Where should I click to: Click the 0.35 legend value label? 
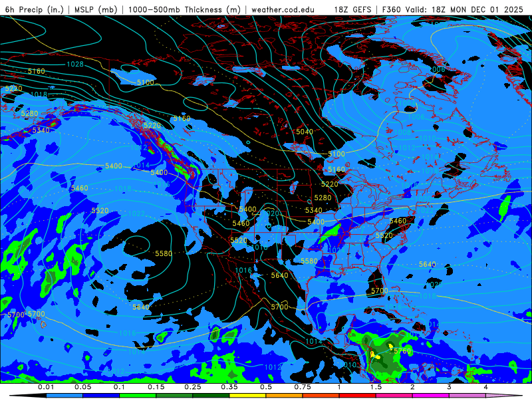coord(229,387)
